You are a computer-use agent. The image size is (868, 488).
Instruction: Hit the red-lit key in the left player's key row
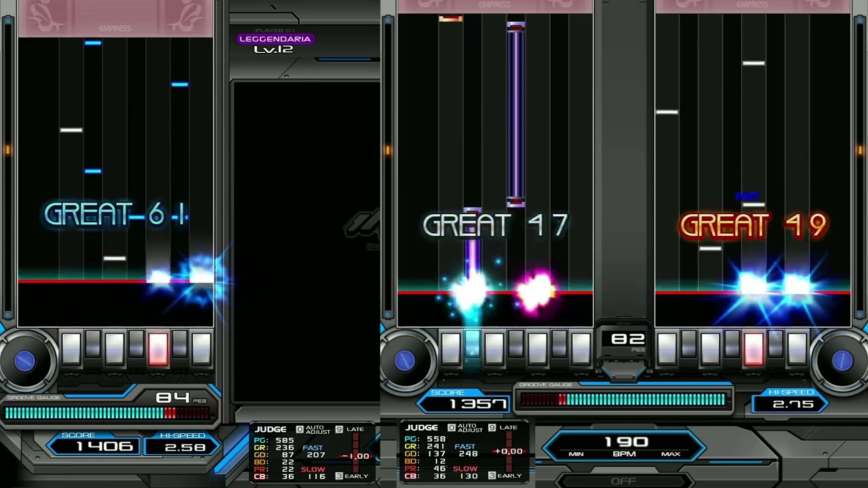(158, 348)
